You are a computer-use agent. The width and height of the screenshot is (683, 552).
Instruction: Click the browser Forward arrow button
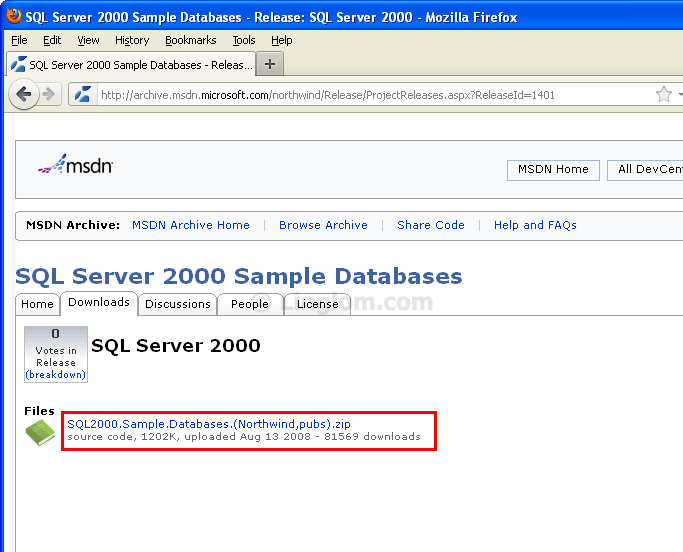point(49,94)
